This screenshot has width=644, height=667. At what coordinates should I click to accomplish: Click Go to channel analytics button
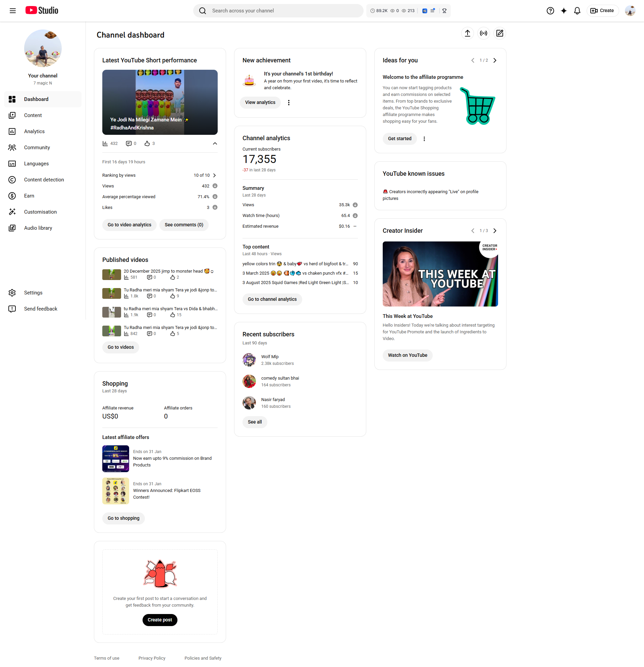coord(272,299)
